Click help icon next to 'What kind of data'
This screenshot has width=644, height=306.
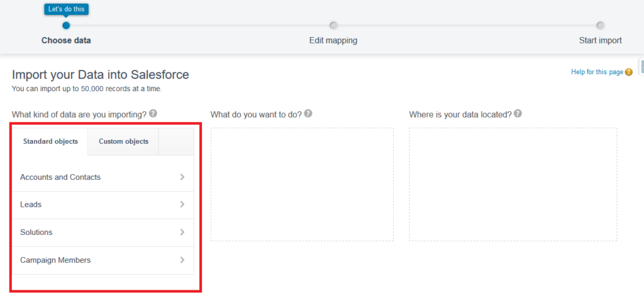click(153, 113)
